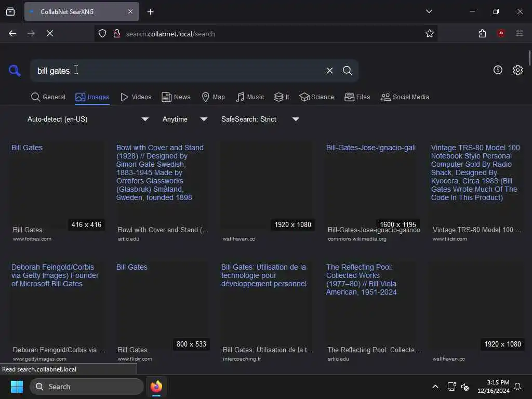Open the Music category

(x=250, y=97)
